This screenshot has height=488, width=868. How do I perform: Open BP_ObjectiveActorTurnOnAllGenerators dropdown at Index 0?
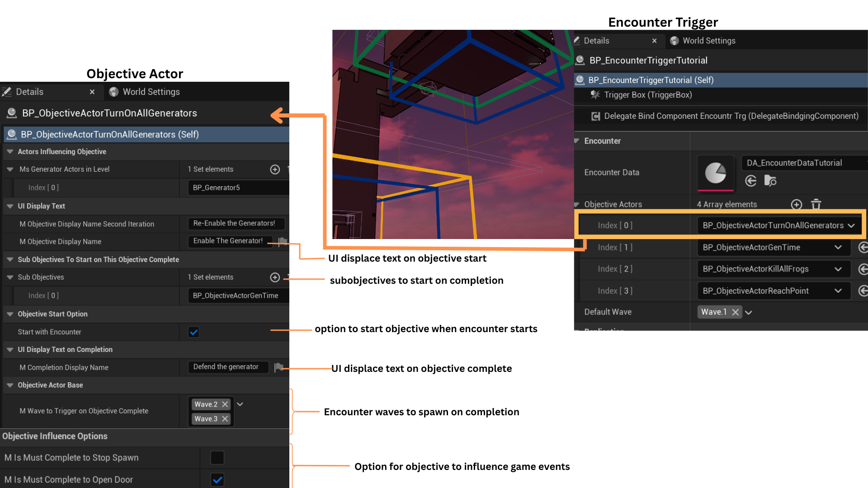click(x=851, y=225)
